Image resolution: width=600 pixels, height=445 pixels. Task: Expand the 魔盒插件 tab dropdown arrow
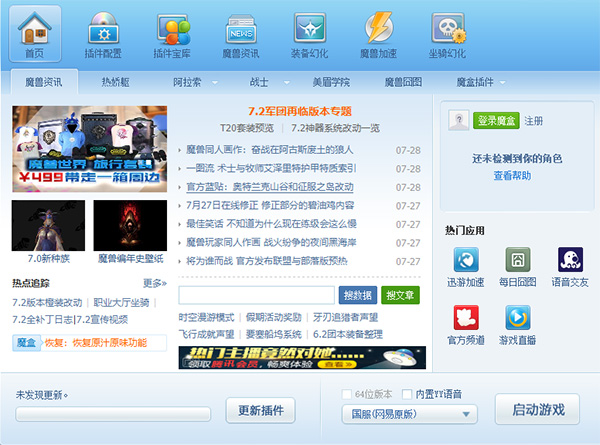tap(503, 82)
